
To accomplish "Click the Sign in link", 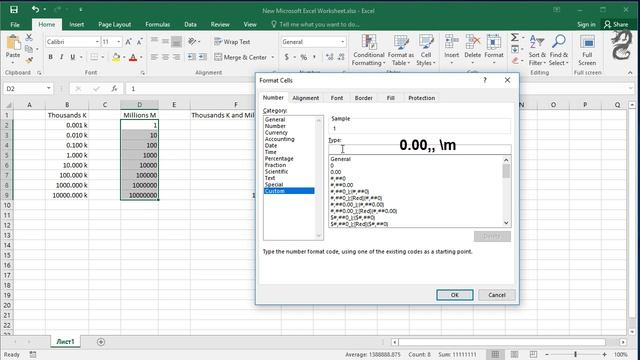I will pos(586,24).
